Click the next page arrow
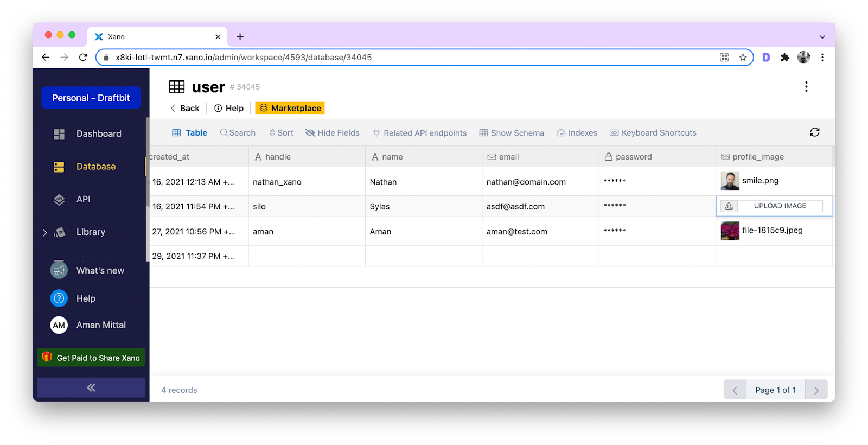Image resolution: width=868 pixels, height=445 pixels. [816, 390]
